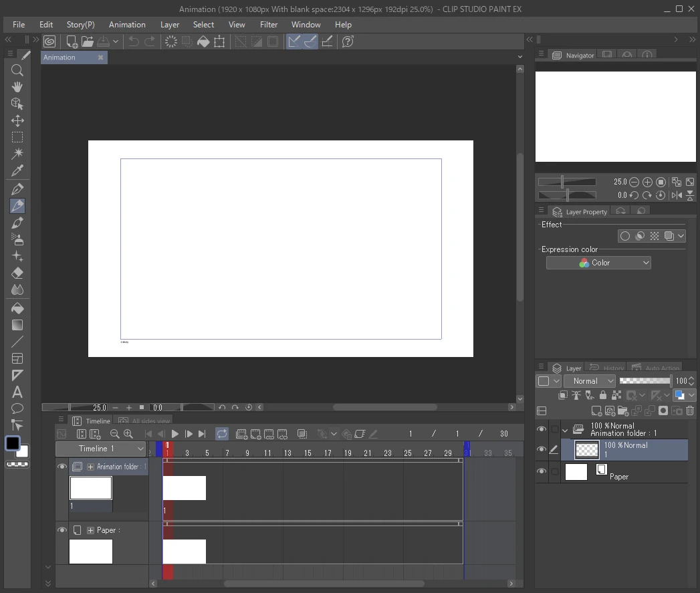This screenshot has height=593, width=700.
Task: Toggle visibility of Animation folder in timeline
Action: 62,467
